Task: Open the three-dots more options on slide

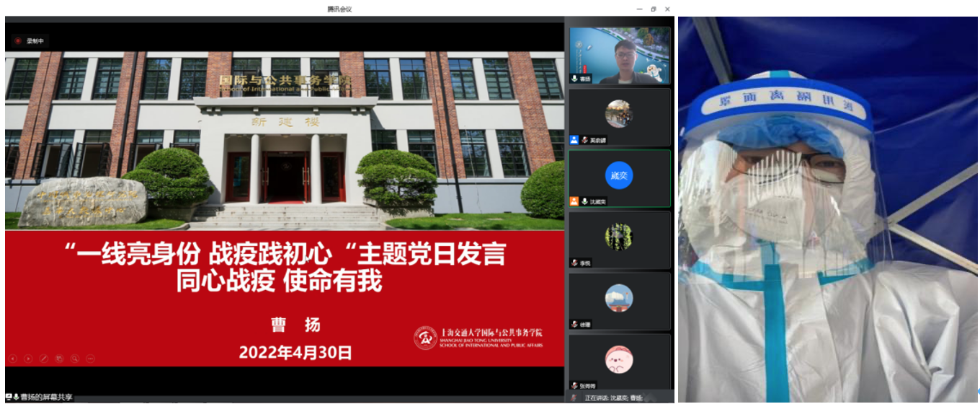Action: tap(90, 358)
